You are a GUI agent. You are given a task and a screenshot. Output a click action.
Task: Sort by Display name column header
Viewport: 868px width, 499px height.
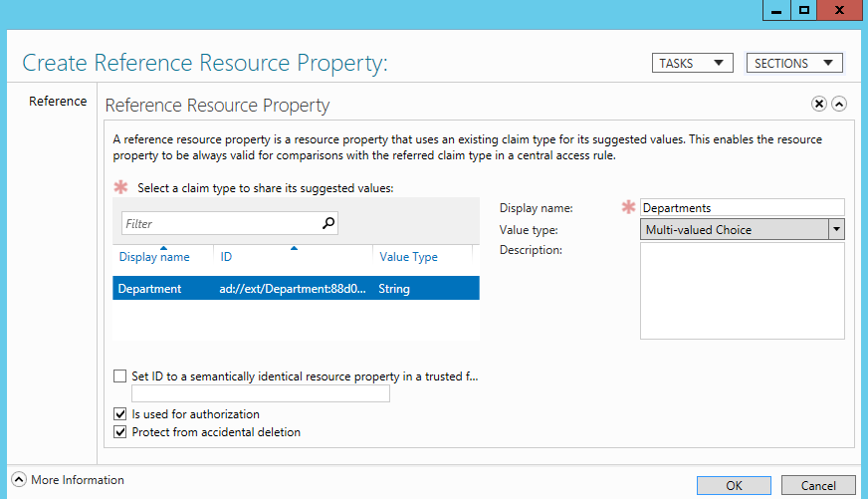154,257
